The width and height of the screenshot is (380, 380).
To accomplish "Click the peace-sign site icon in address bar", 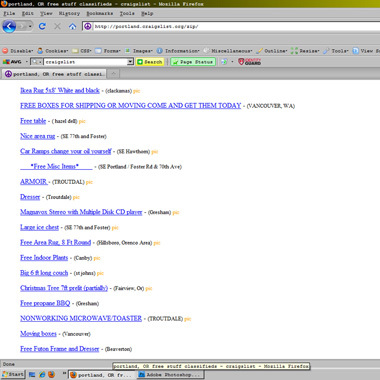I will (x=87, y=26).
